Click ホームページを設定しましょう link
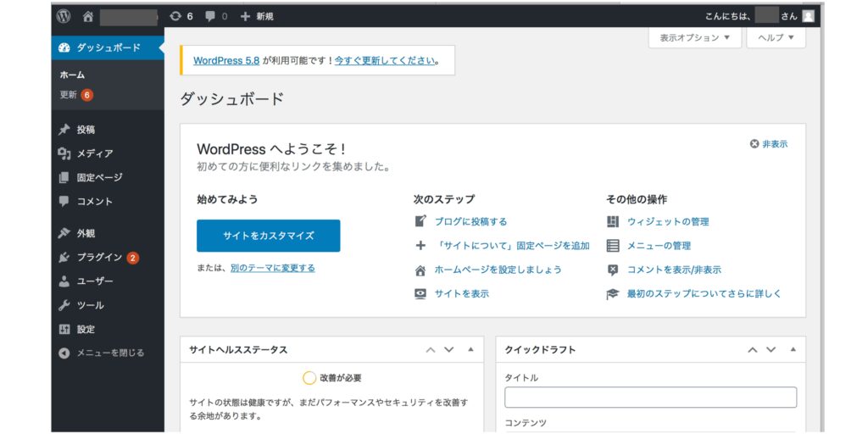This screenshot has height=434, width=868. (498, 270)
